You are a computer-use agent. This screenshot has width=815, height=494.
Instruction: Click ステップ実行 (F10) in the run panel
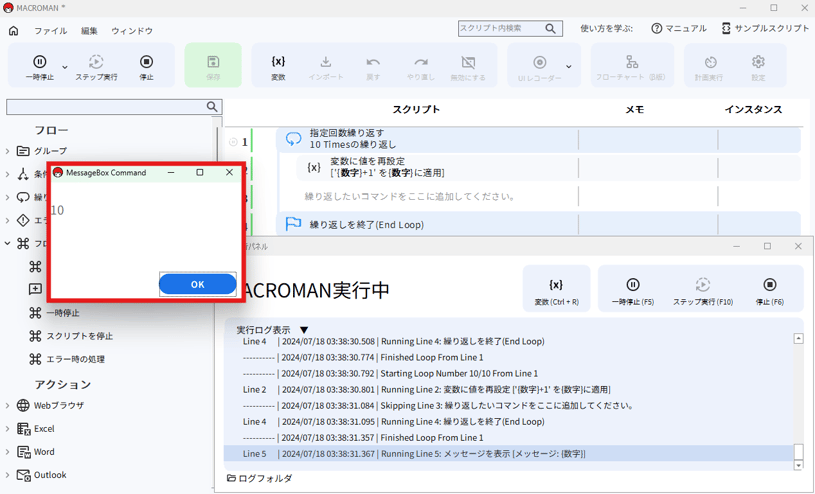point(703,291)
